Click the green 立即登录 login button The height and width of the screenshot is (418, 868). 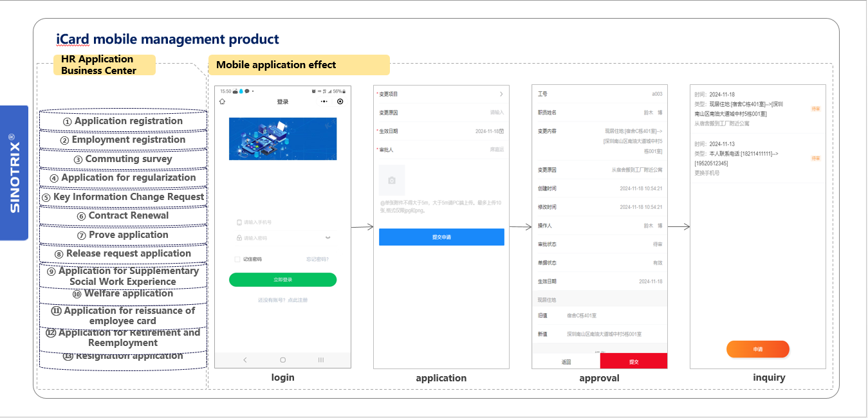click(x=282, y=280)
